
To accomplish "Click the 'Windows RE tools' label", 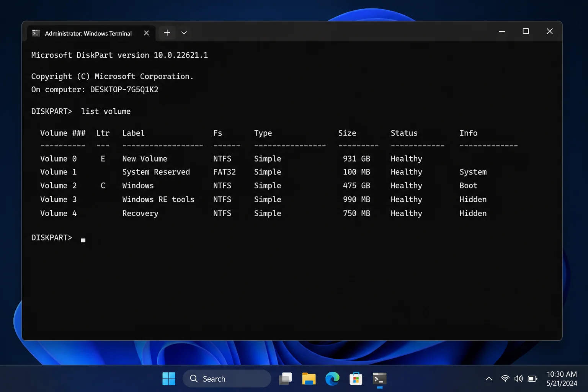I will click(x=158, y=199).
